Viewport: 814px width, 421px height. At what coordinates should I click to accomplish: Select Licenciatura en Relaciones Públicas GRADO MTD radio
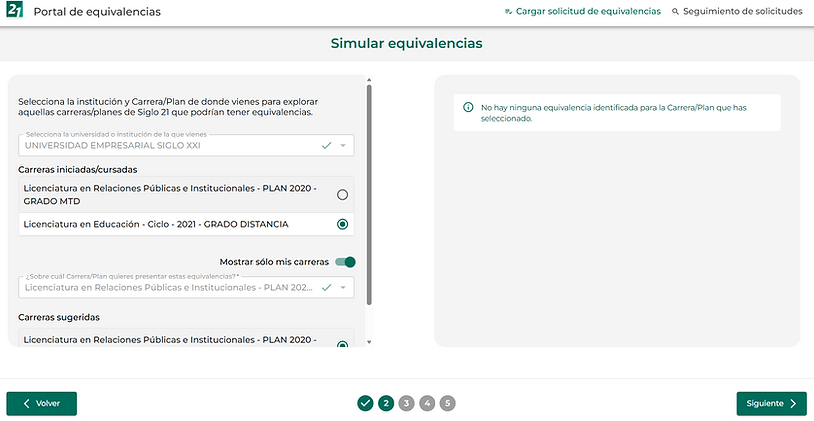coord(342,195)
